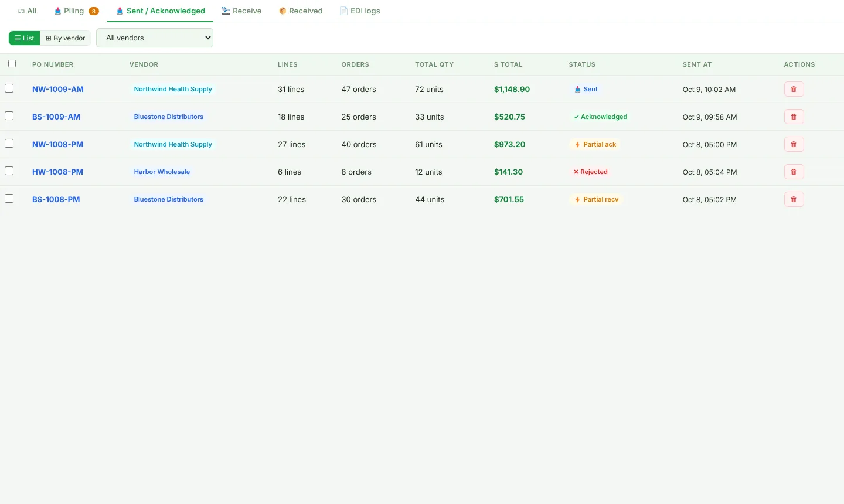Click the $1,148.90 total cell
This screenshot has height=504, width=844.
[x=512, y=90]
